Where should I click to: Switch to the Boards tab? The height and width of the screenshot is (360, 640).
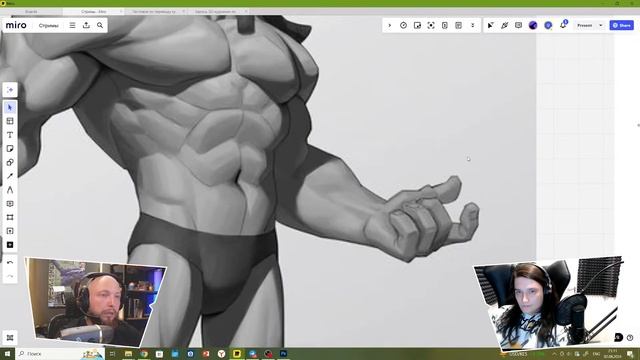[31, 11]
